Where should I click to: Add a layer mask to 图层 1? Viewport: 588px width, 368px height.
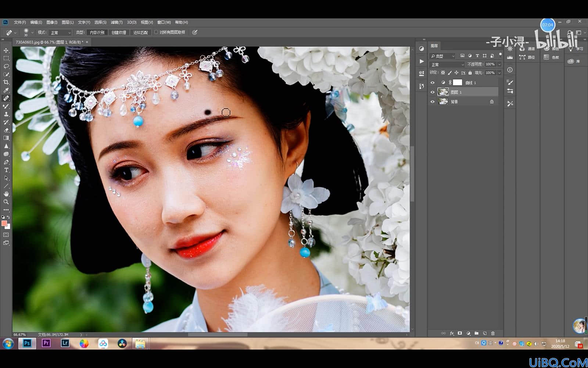click(460, 333)
